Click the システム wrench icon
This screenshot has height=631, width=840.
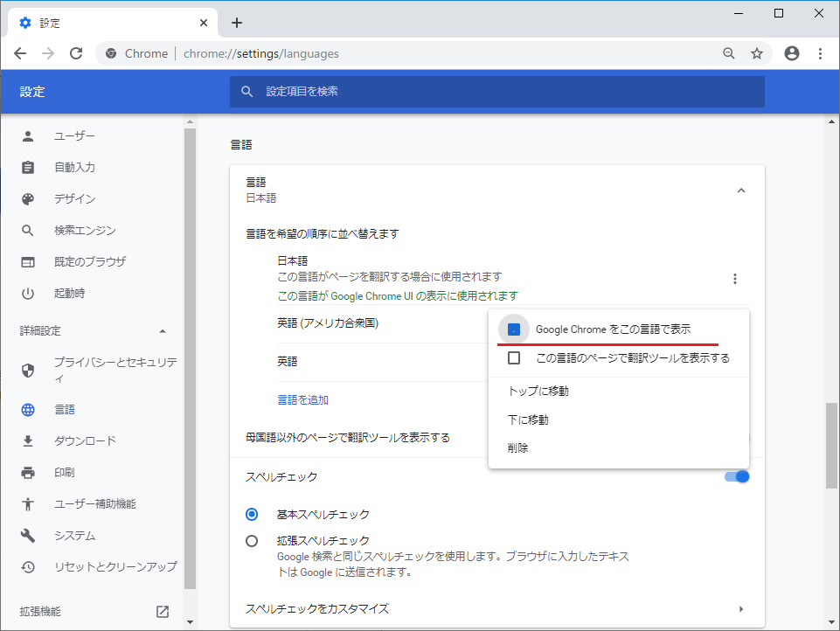[x=28, y=536]
